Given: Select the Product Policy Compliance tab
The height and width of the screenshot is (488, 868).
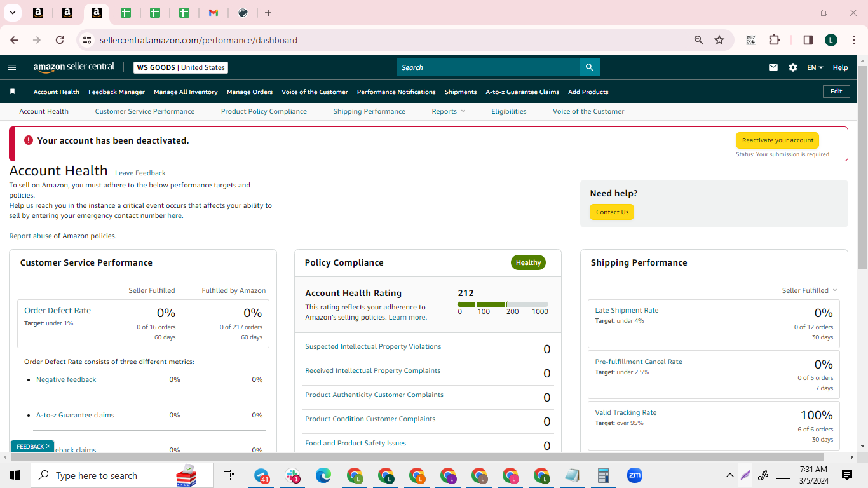Looking at the screenshot, I should (264, 111).
